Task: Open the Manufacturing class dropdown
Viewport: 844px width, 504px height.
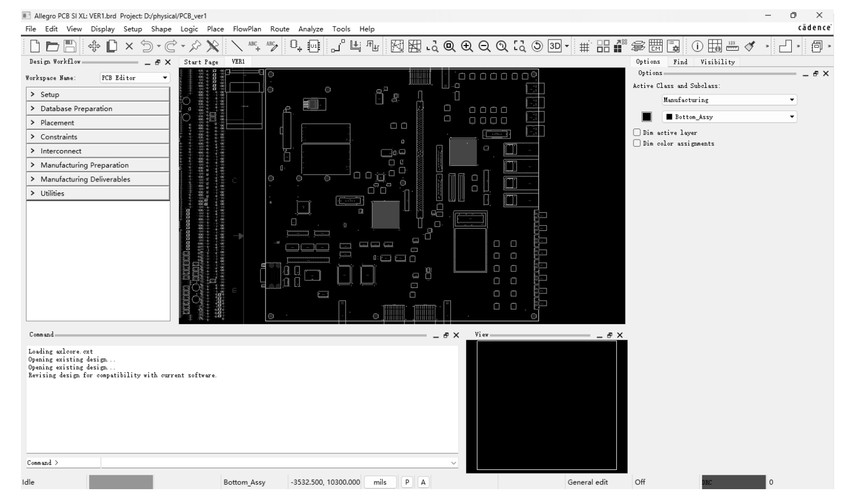Action: click(729, 100)
